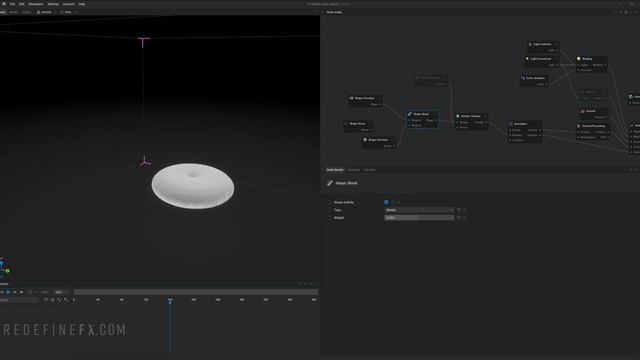
Task: Jump to the end of the timeline
Action: (22, 292)
